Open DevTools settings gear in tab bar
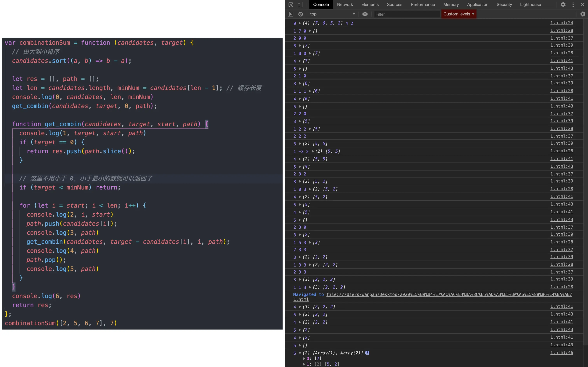This screenshot has height=367, width=588. (563, 5)
